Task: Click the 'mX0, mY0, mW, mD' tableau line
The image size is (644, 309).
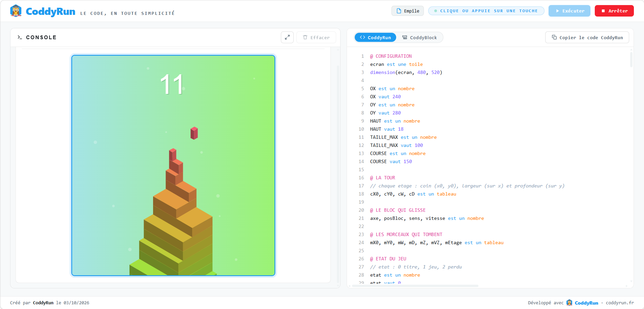Action: pyautogui.click(x=437, y=242)
